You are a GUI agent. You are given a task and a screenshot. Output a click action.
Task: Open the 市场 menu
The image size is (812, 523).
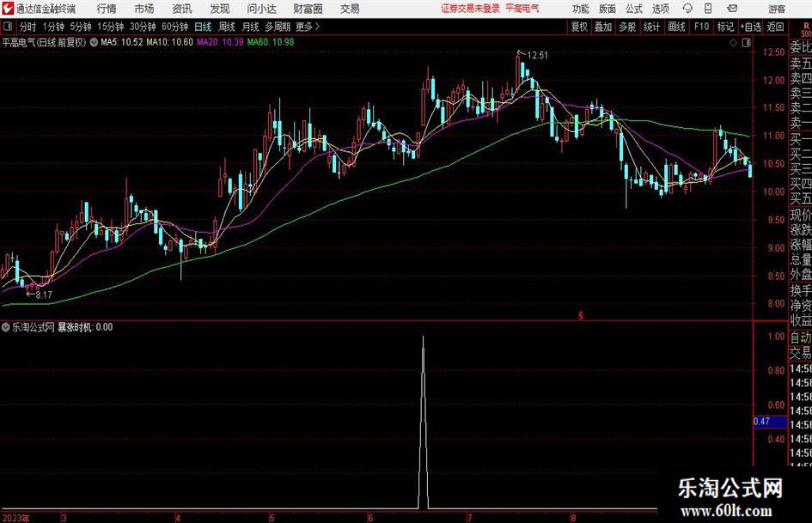144,9
